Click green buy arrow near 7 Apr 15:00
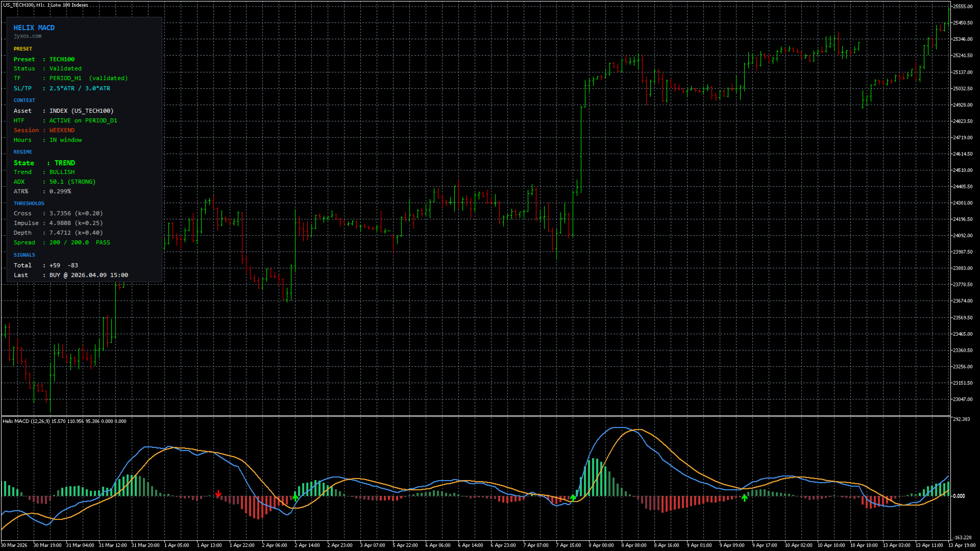 pos(573,497)
